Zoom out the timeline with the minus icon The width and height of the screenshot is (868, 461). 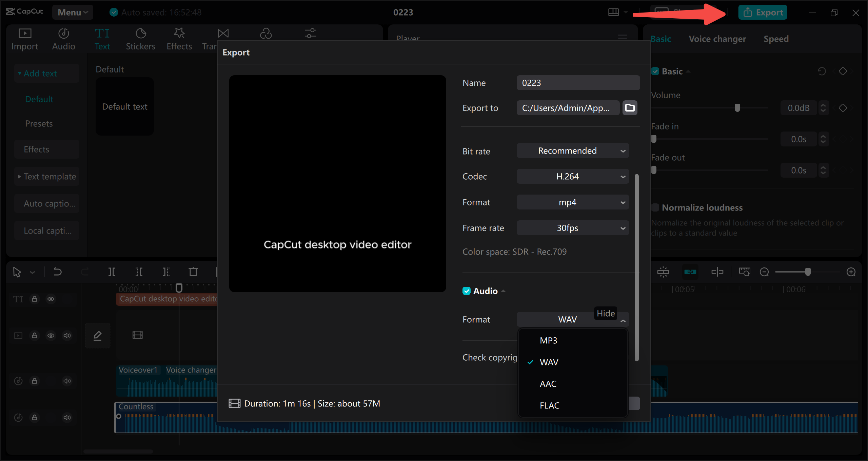click(x=764, y=272)
